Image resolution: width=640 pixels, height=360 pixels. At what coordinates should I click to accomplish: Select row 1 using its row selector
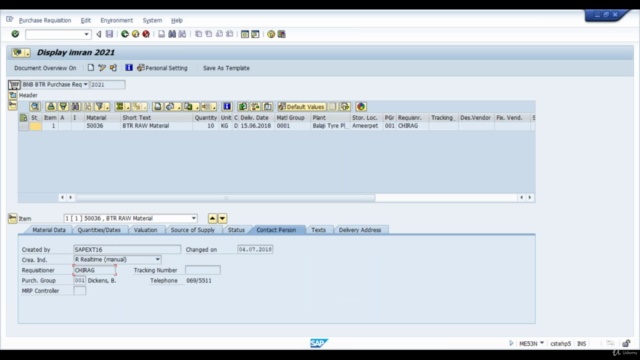point(23,126)
